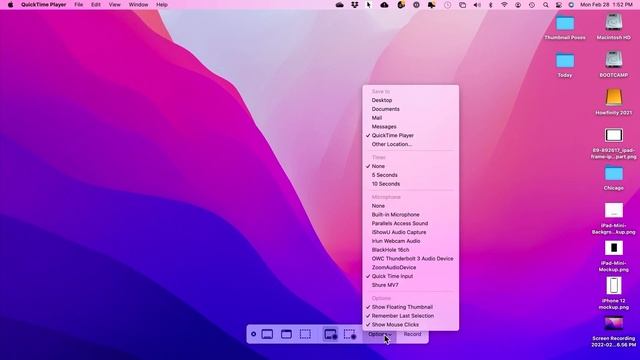
Task: Open the Window menu
Action: pos(138,5)
